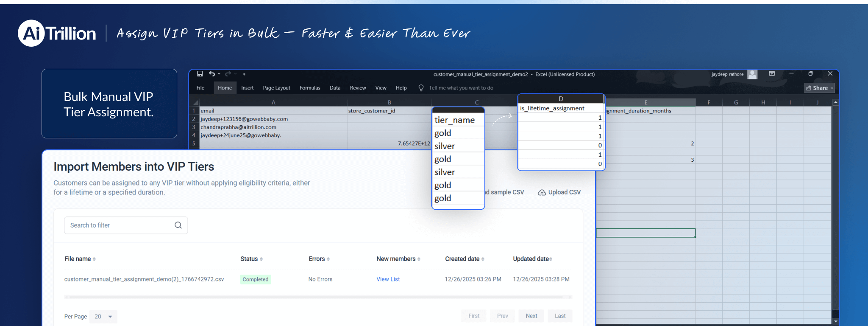Sort by New members column arrows
Screen dimensions: 868x326
point(419,259)
